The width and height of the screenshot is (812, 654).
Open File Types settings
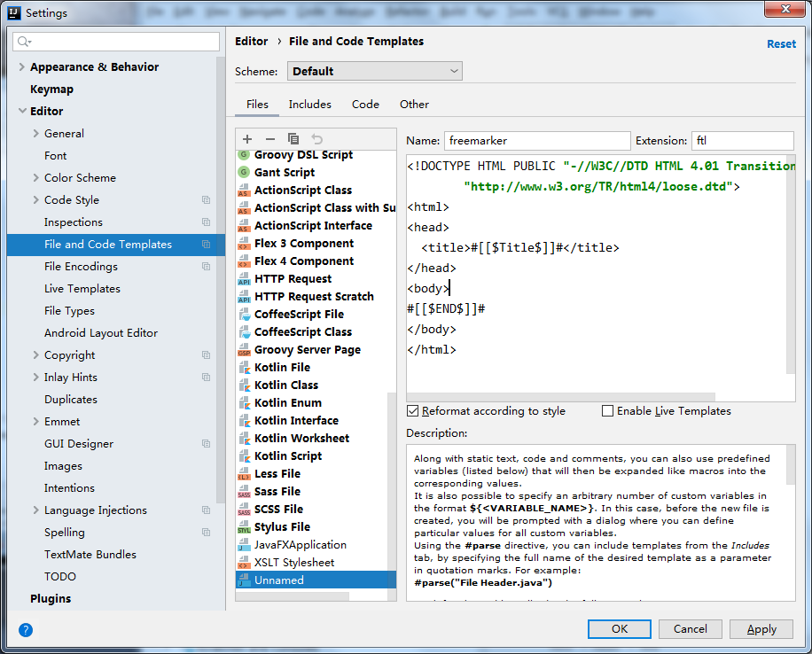pyautogui.click(x=69, y=311)
